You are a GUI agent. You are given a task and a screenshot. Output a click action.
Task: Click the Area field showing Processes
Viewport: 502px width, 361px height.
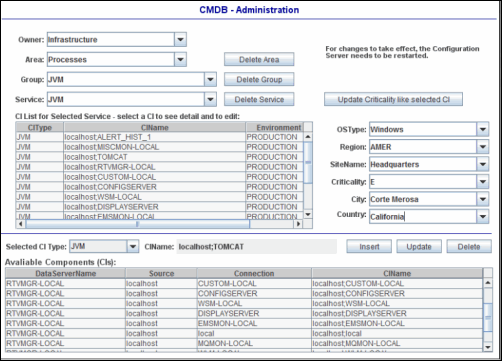coord(111,60)
